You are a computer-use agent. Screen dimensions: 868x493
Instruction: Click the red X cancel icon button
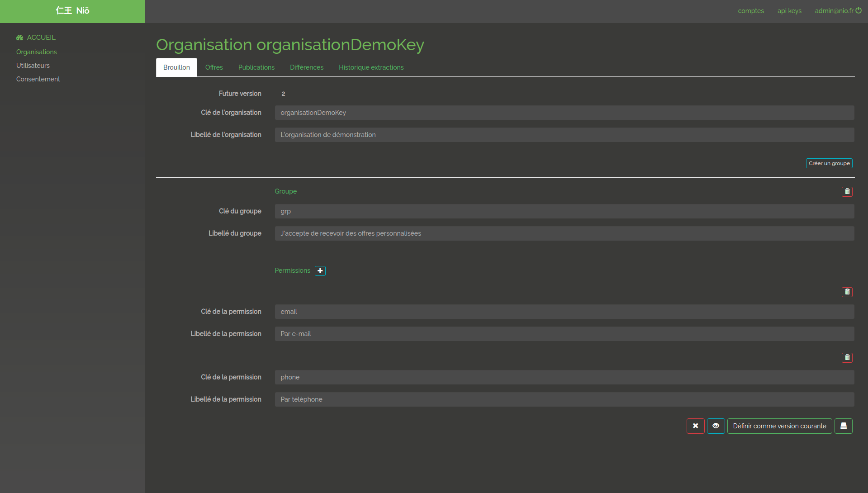[695, 426]
